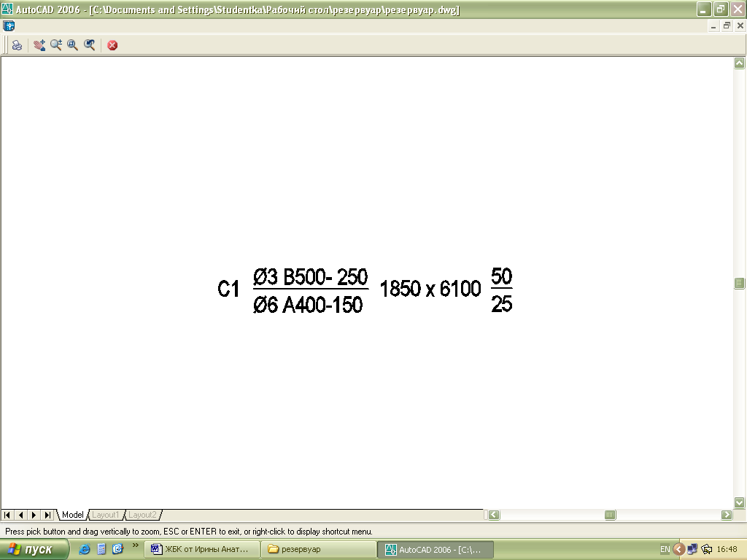The height and width of the screenshot is (560, 747).
Task: Expand the quick launch chevron
Action: pos(135,545)
